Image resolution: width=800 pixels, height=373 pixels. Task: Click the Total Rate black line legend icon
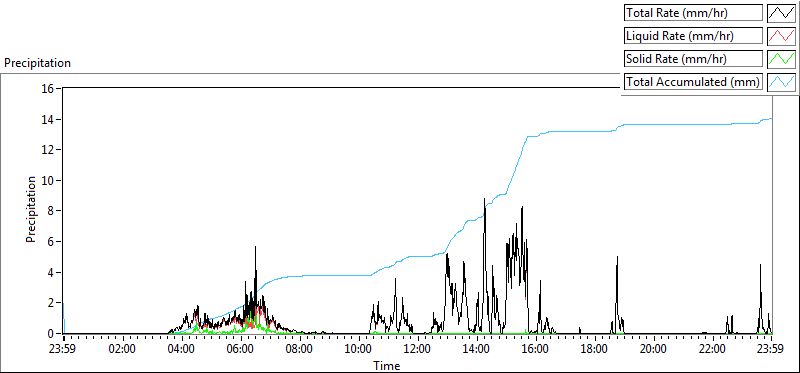click(781, 13)
